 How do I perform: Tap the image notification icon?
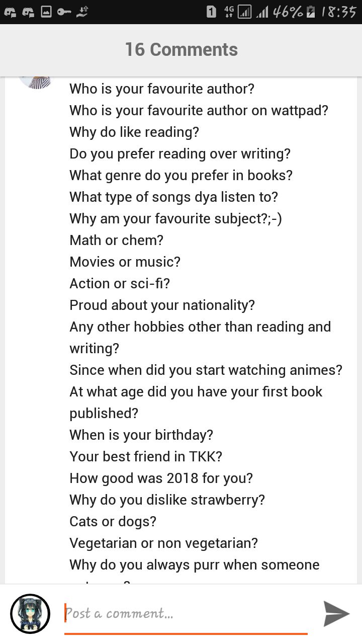pyautogui.click(x=46, y=12)
